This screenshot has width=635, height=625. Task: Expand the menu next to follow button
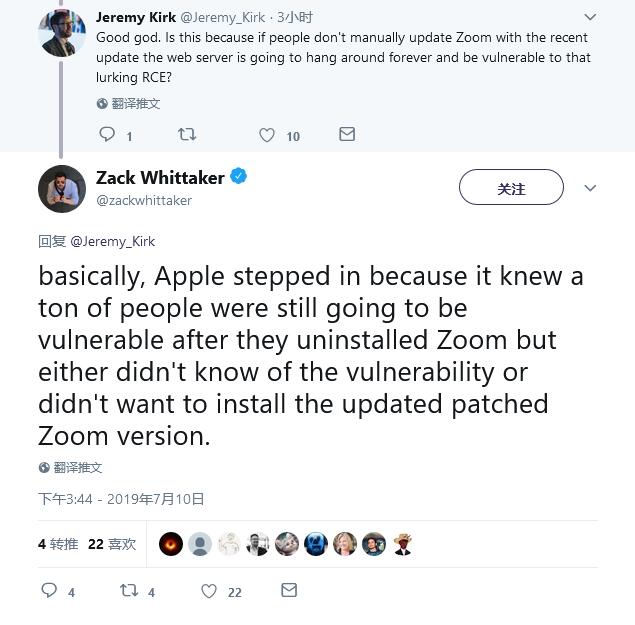(x=590, y=188)
